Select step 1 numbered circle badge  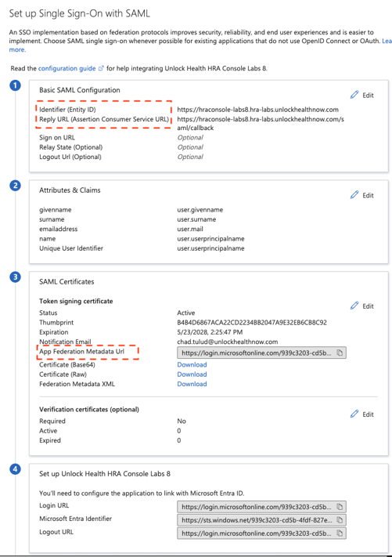(x=15, y=85)
